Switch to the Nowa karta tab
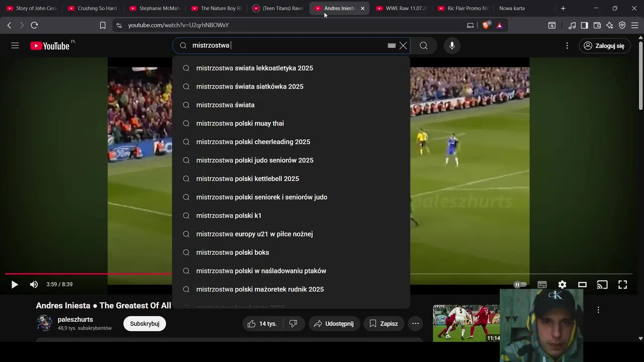644x362 pixels. pyautogui.click(x=523, y=9)
